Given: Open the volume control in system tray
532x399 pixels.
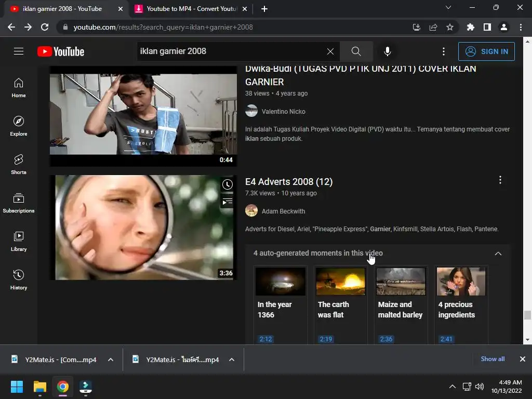Looking at the screenshot, I should coord(480,387).
